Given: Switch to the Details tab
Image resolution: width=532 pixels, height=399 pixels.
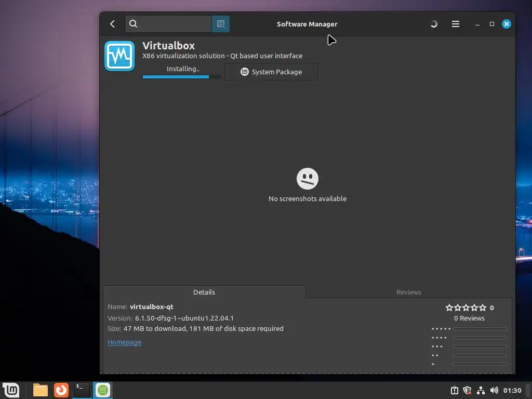Looking at the screenshot, I should [204, 292].
